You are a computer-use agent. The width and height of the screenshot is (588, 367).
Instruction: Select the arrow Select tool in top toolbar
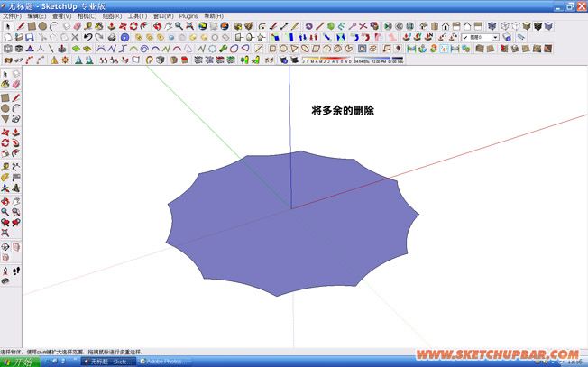[8, 26]
